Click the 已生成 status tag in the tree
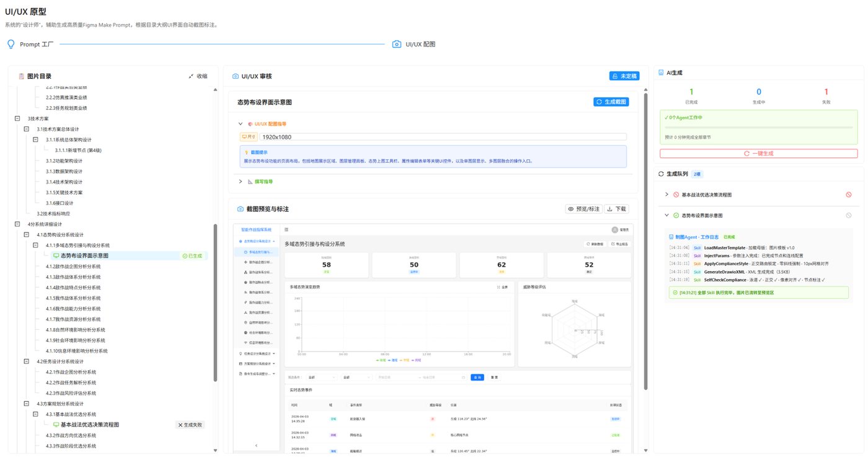Screen dimensions: 868x462 tap(193, 255)
